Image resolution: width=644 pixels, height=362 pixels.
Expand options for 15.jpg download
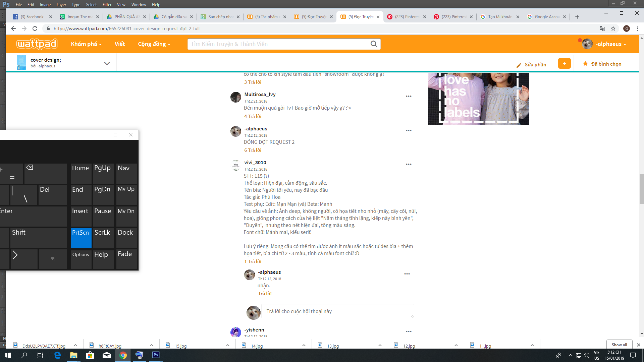pos(228,346)
